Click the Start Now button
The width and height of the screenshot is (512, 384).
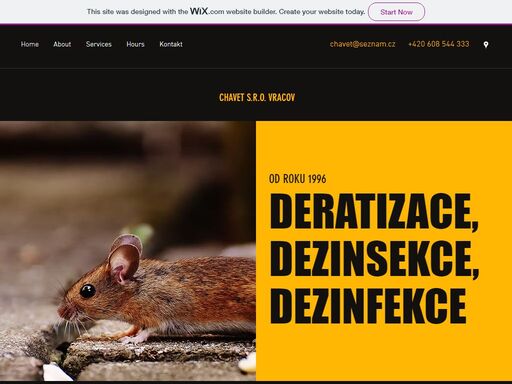396,12
